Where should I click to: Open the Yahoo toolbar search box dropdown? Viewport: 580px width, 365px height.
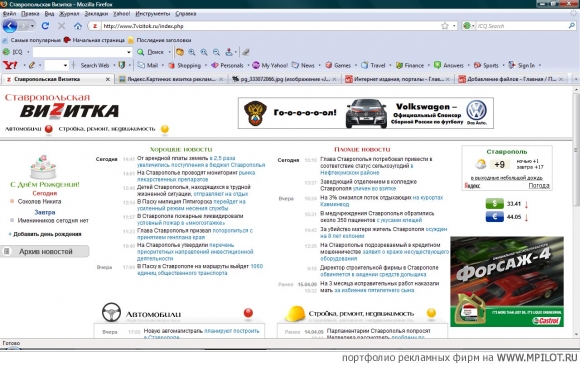pyautogui.click(x=65, y=65)
